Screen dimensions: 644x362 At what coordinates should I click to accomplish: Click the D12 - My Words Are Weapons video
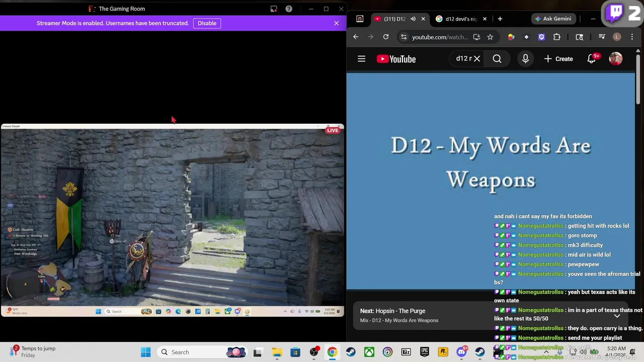click(491, 181)
